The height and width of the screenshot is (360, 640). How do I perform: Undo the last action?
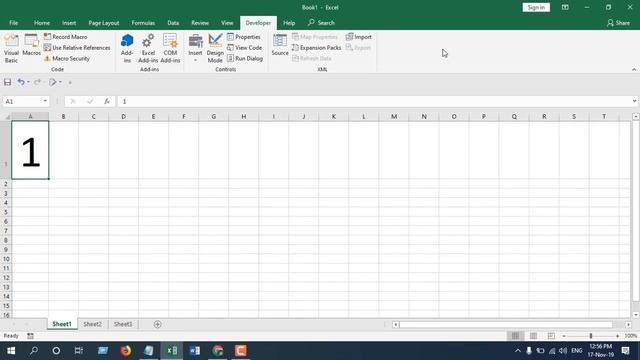point(20,82)
